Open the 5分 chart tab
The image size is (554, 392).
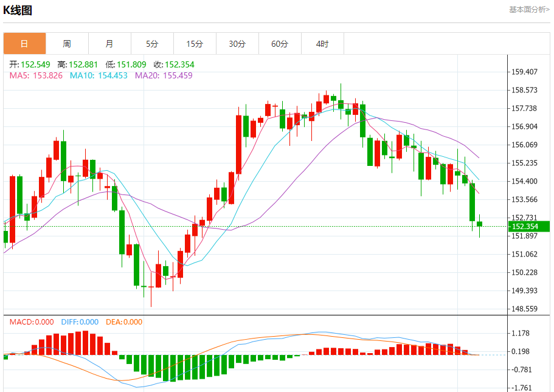pyautogui.click(x=152, y=44)
